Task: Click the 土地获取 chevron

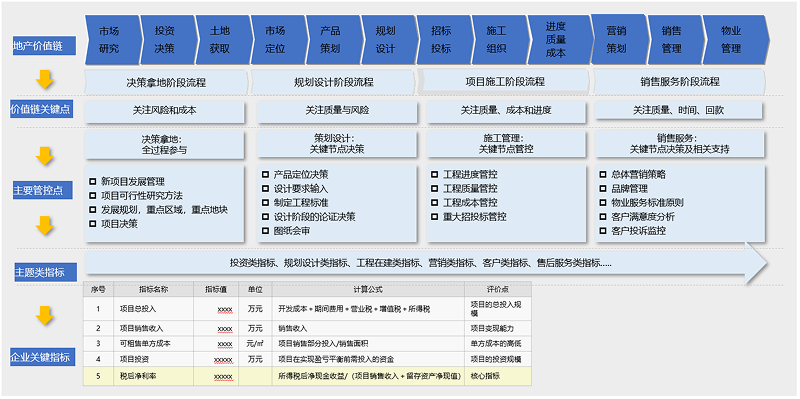Action: pos(223,40)
